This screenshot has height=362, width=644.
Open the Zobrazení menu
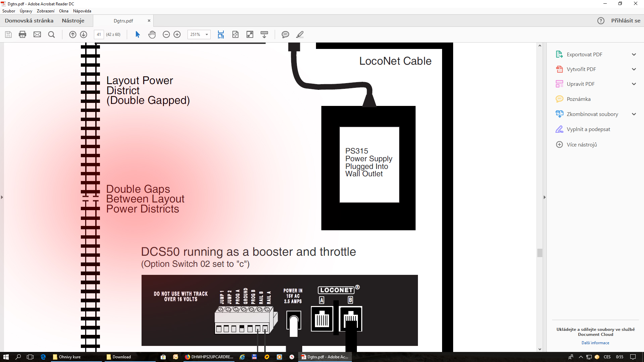coord(45,11)
